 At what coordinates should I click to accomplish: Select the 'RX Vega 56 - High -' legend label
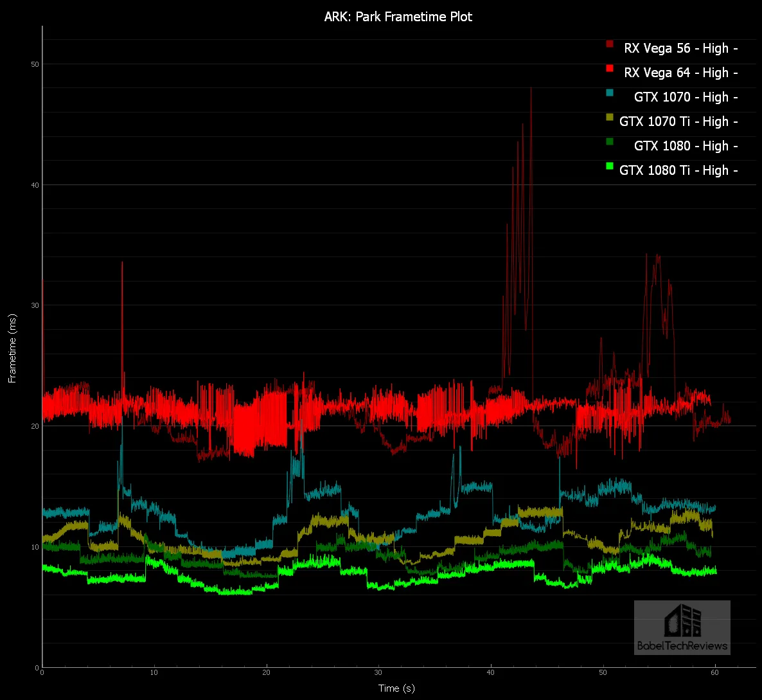(x=681, y=48)
